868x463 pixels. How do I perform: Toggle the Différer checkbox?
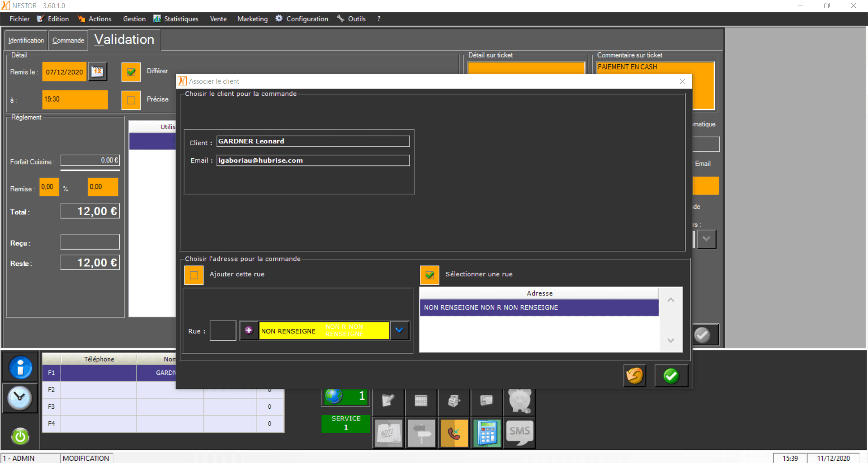pyautogui.click(x=131, y=71)
